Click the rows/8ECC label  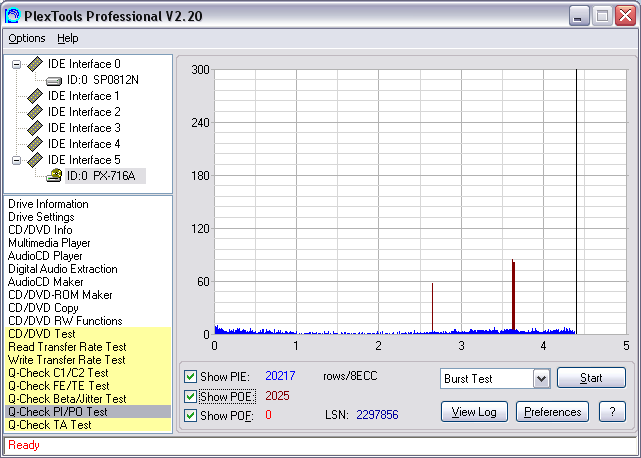click(350, 376)
